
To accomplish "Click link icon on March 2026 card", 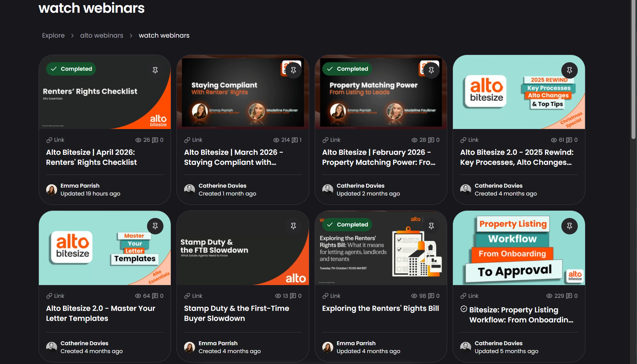I will click(187, 140).
